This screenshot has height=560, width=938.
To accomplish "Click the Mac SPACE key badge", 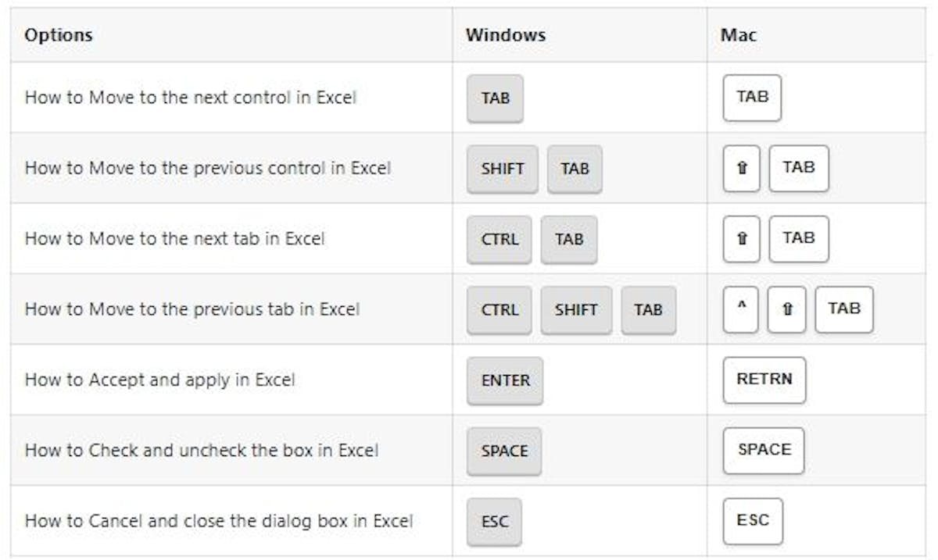I will (764, 450).
